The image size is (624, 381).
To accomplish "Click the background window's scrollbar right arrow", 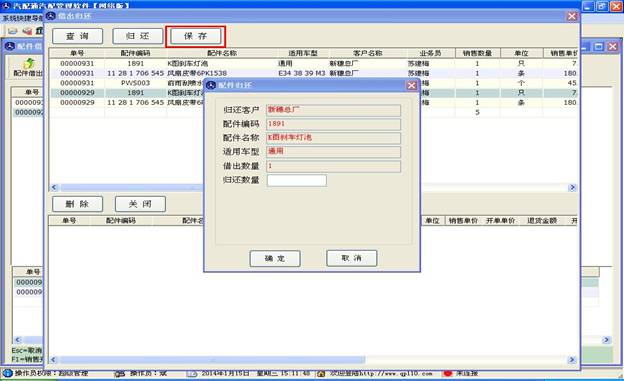I will tap(606, 340).
